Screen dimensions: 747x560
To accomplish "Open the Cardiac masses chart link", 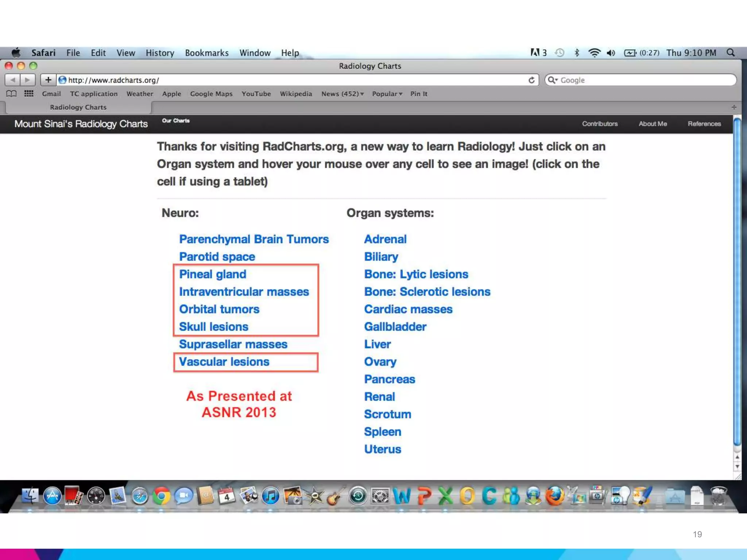I will click(x=408, y=309).
